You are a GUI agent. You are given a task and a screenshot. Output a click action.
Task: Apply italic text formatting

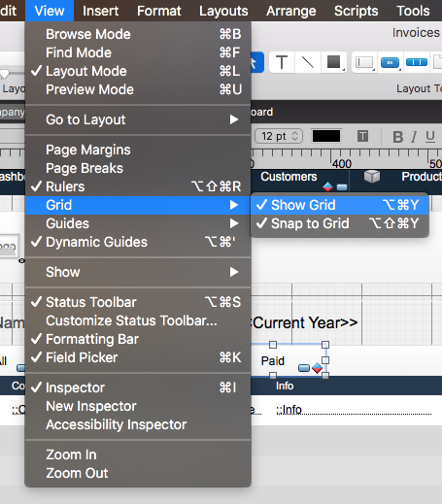coord(414,137)
